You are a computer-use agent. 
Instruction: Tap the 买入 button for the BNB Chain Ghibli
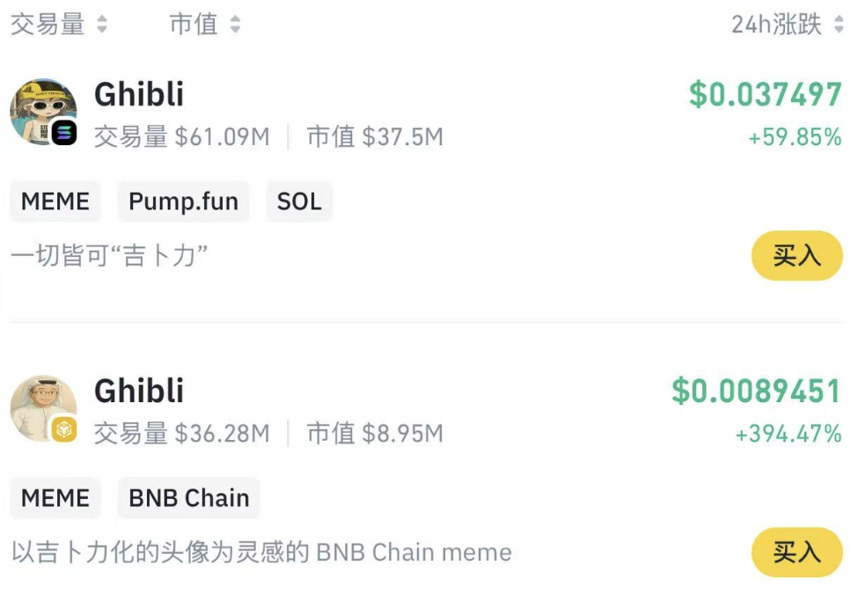tap(797, 553)
